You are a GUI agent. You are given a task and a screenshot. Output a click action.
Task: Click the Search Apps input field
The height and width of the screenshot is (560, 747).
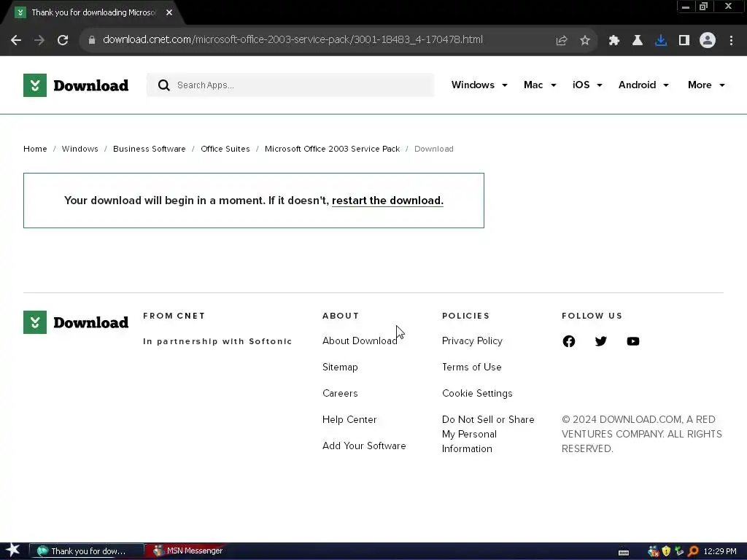click(290, 85)
